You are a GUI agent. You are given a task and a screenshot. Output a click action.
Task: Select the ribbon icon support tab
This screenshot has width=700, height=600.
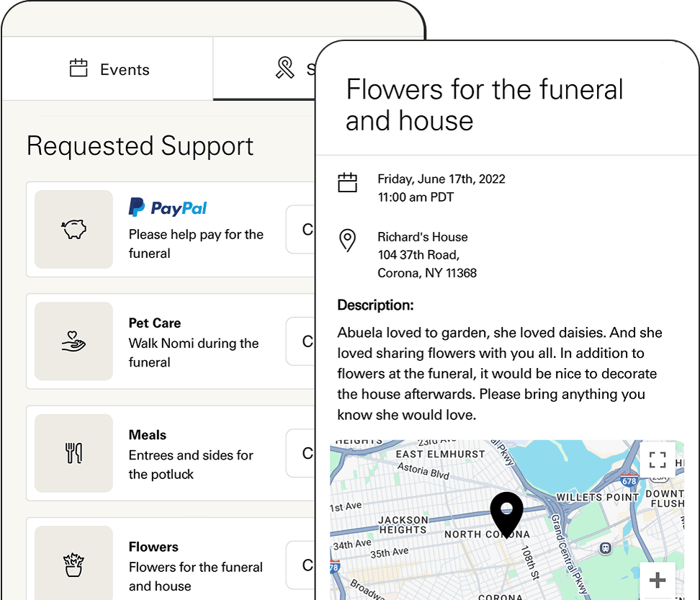pyautogui.click(x=284, y=68)
